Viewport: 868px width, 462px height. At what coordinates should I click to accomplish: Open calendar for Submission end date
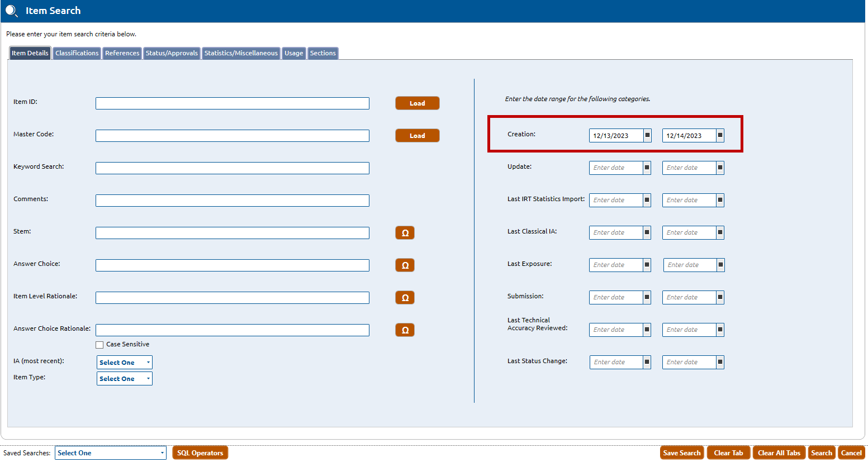click(x=720, y=297)
